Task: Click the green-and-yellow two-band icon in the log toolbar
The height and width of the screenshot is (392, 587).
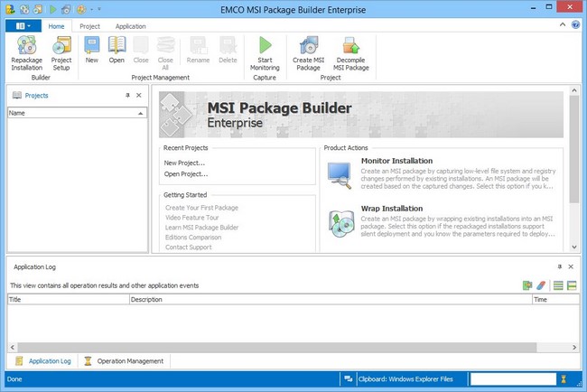Action: tap(572, 285)
